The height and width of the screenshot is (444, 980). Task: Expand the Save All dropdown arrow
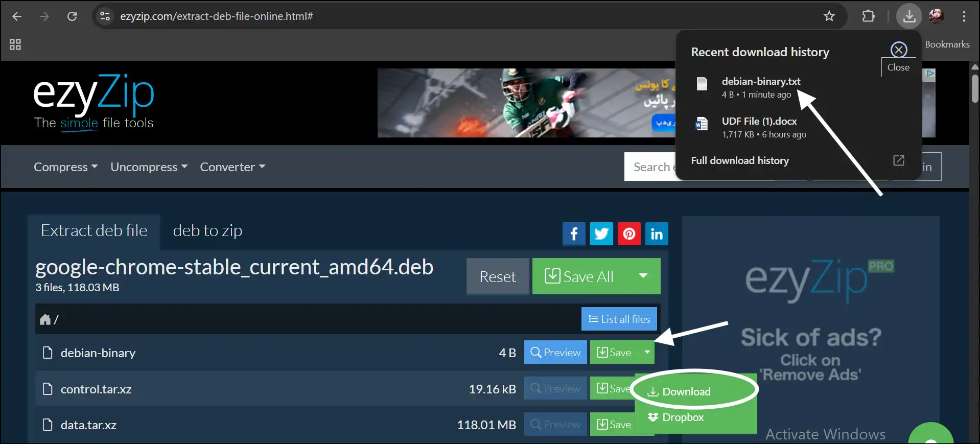(x=643, y=276)
